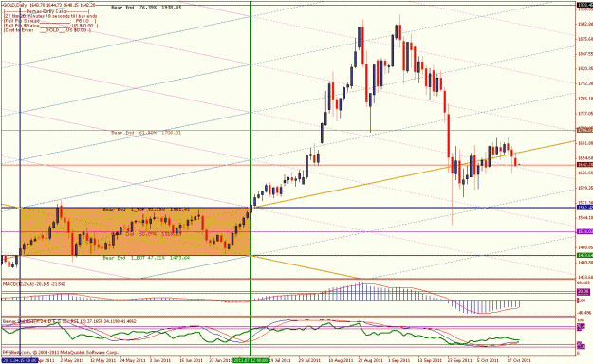Image resolution: width=593 pixels, height=364 pixels.
Task: Click the 'Bear End 1_TOP 52.79%' label
Action: 146,209
